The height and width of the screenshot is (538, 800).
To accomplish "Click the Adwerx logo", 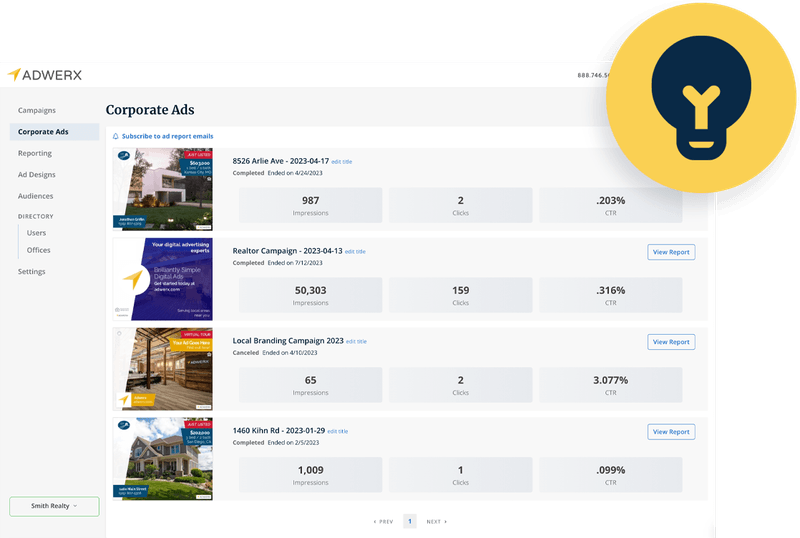I will click(x=44, y=75).
